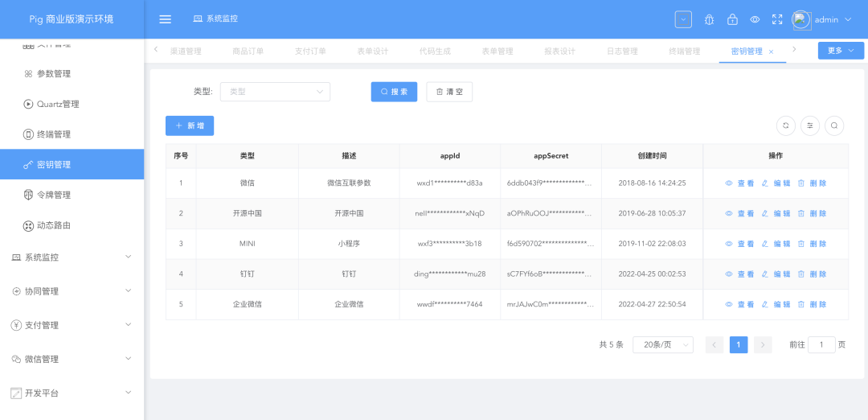View the 微信 row details

(739, 183)
